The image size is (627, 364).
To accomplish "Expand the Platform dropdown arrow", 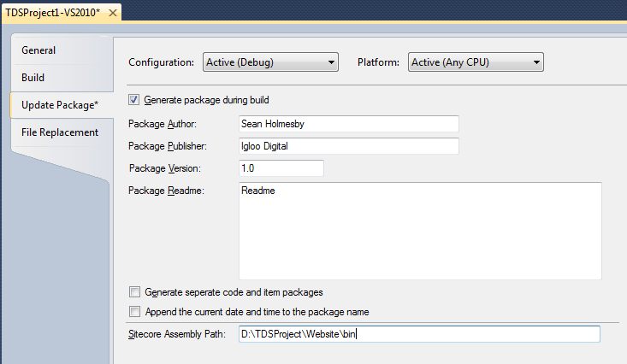I will (536, 62).
